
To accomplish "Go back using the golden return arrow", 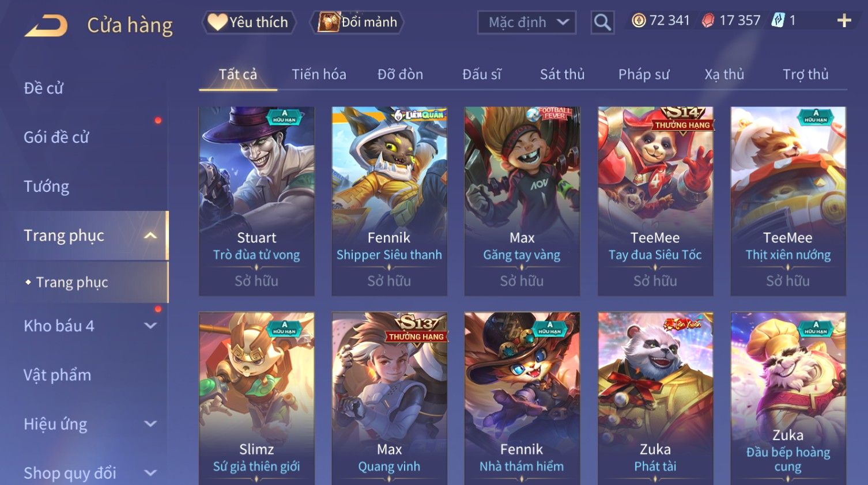I will 46,26.
